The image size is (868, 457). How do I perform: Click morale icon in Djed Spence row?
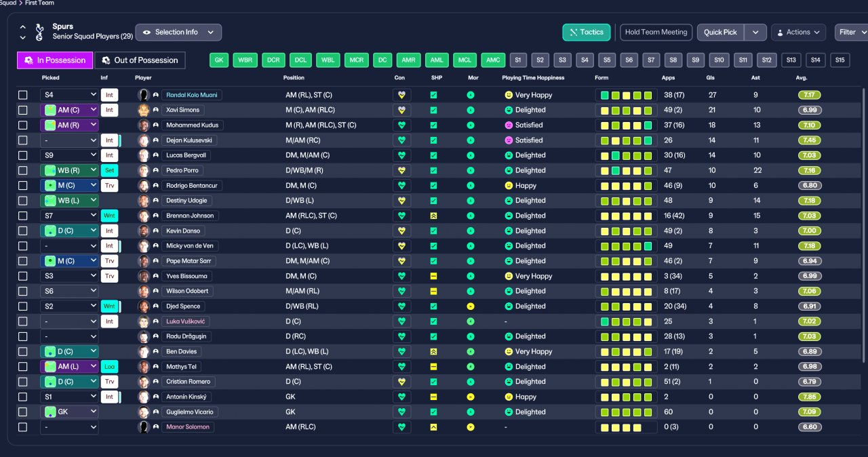point(471,306)
